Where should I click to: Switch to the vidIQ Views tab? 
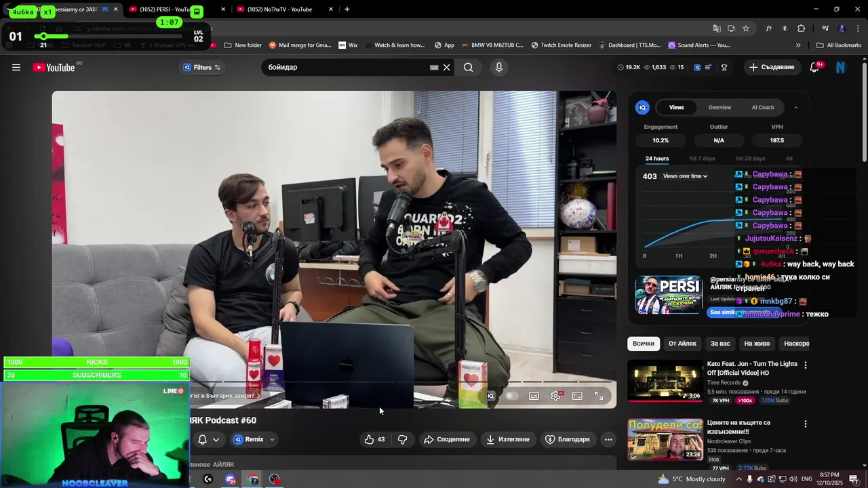[677, 107]
